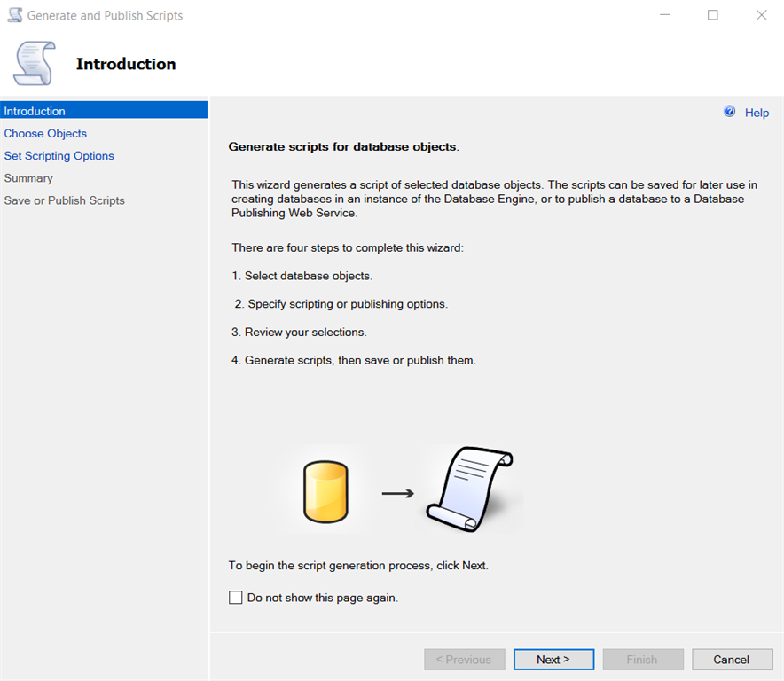Click the large Introduction scroll icon
The width and height of the screenshot is (784, 681).
(35, 64)
